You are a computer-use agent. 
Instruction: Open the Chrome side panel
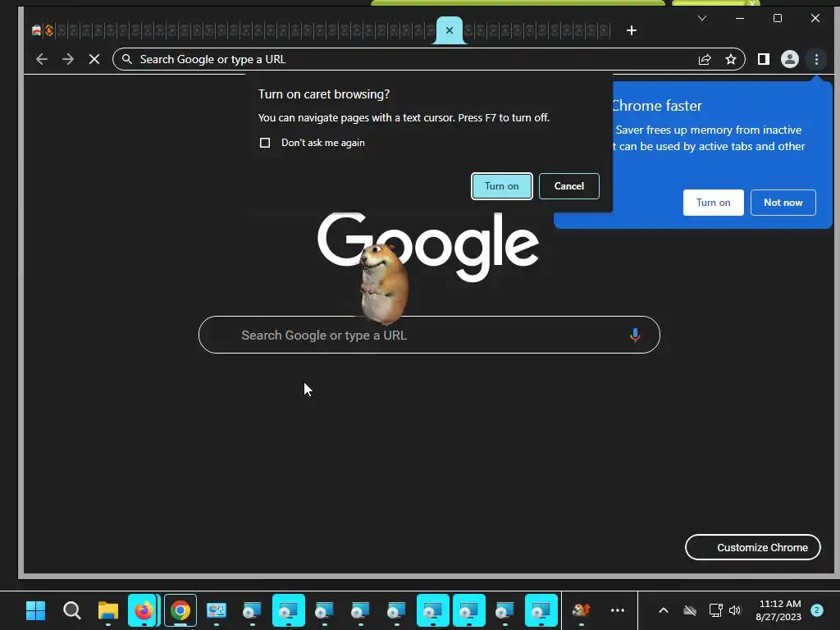pos(764,59)
